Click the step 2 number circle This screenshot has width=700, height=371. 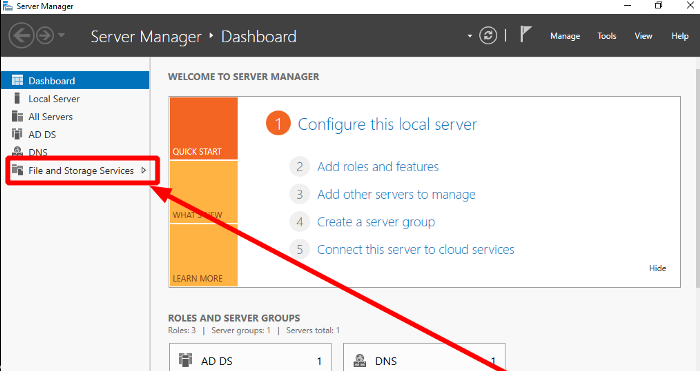[x=300, y=167]
